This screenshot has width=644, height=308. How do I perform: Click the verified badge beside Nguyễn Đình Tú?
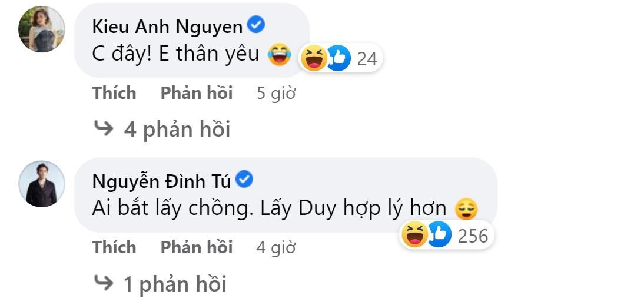pos(245,180)
